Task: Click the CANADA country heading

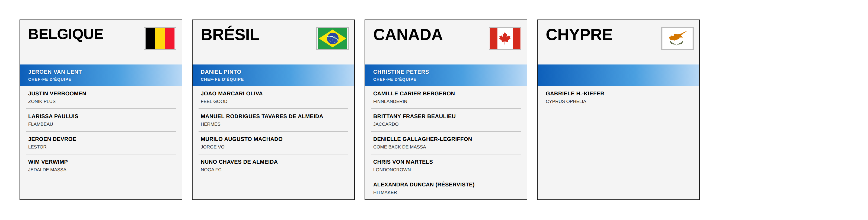Action: tap(408, 35)
